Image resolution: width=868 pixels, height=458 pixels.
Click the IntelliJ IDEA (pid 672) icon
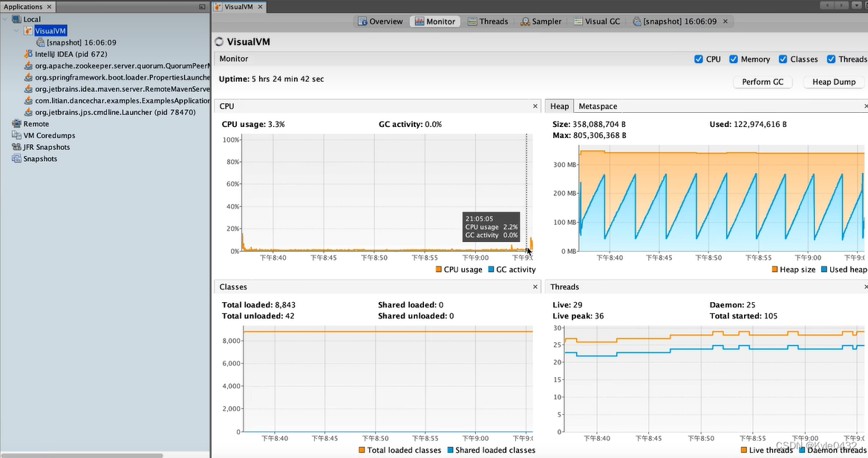click(28, 54)
